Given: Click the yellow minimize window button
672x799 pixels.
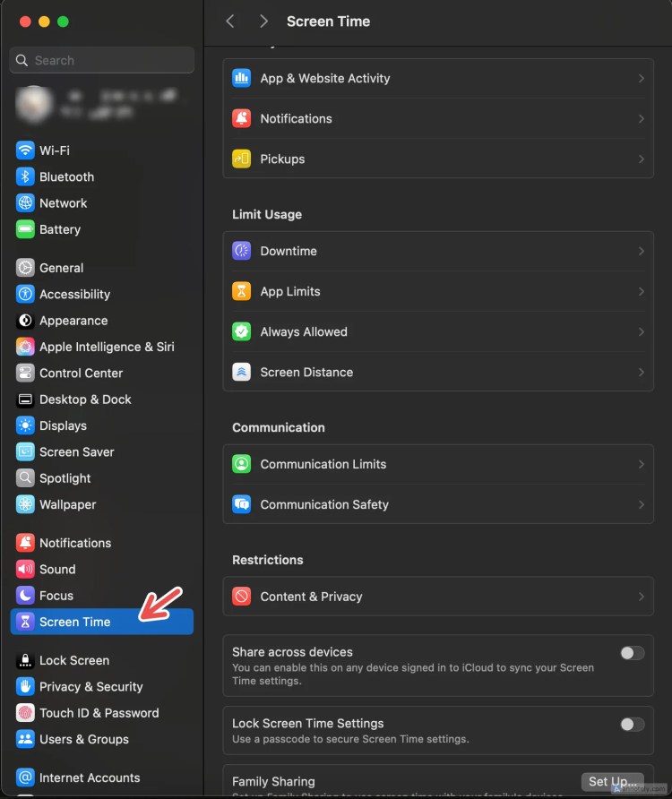Looking at the screenshot, I should point(44,21).
